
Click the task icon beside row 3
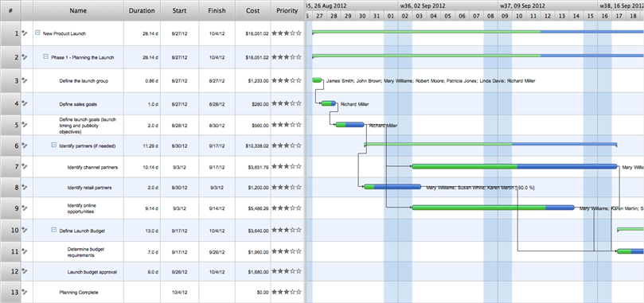[x=24, y=80]
